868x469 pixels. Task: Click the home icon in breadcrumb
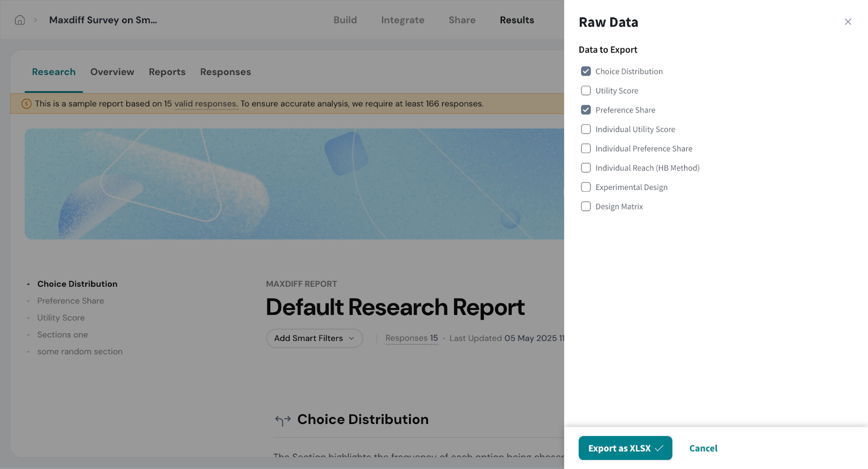tap(20, 20)
